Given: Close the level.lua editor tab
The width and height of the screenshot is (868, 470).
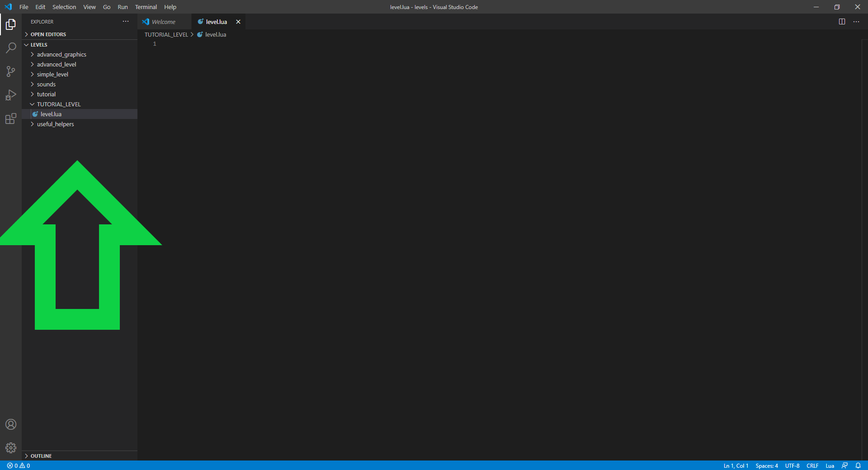Looking at the screenshot, I should [x=238, y=22].
